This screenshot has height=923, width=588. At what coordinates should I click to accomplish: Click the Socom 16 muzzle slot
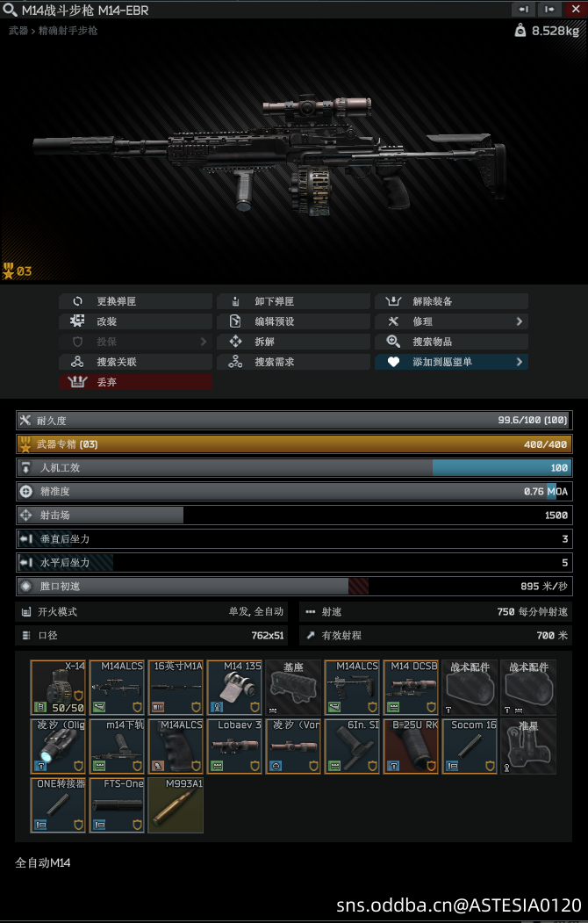tap(470, 746)
